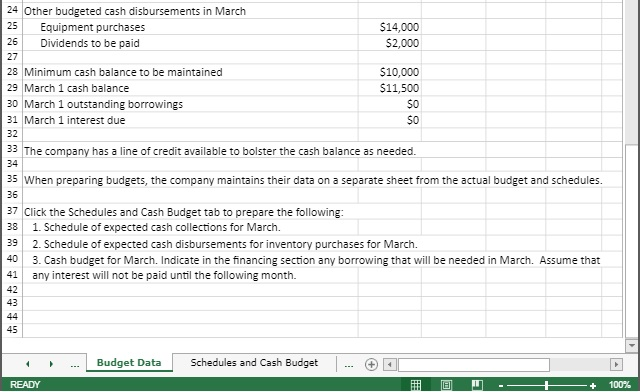Image resolution: width=641 pixels, height=392 pixels.
Task: Switch to Page Layout view
Action: (446, 385)
